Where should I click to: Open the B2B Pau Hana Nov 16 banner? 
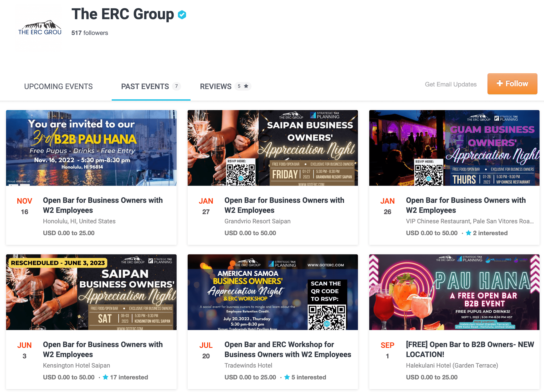point(91,148)
